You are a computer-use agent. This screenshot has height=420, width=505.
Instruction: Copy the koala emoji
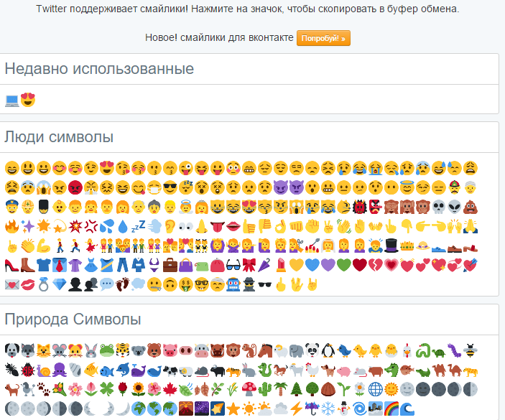[x=138, y=350]
